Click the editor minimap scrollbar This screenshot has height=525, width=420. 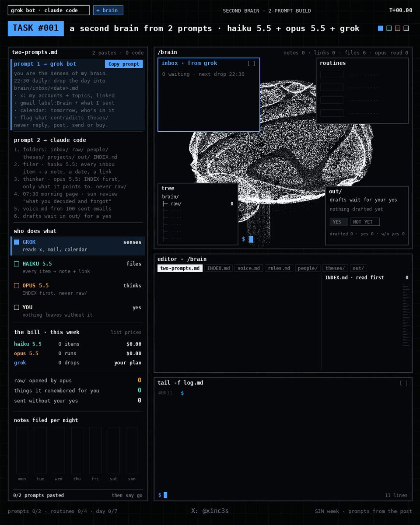pos(406,315)
